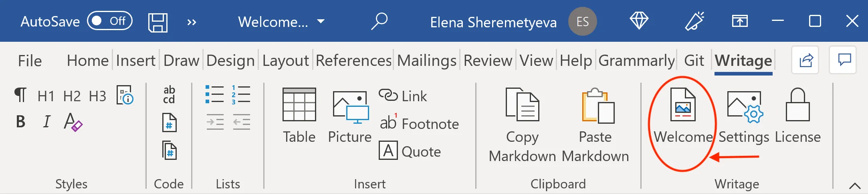
Task: Open the Comments pane icon
Action: (844, 60)
